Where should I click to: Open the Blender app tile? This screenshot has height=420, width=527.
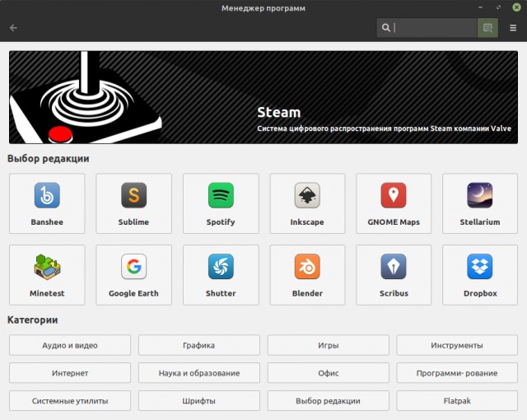(x=307, y=275)
